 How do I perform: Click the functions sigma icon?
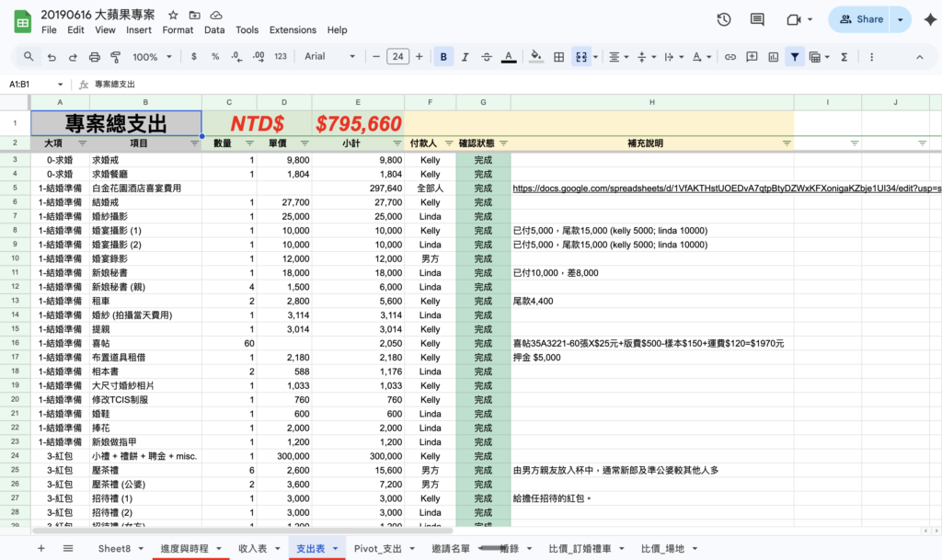pos(844,57)
